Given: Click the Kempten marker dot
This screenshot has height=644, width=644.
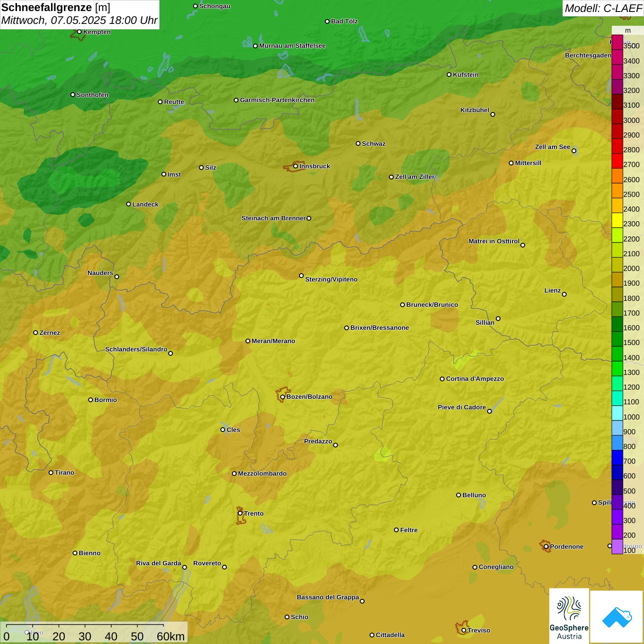Looking at the screenshot, I should (x=79, y=32).
